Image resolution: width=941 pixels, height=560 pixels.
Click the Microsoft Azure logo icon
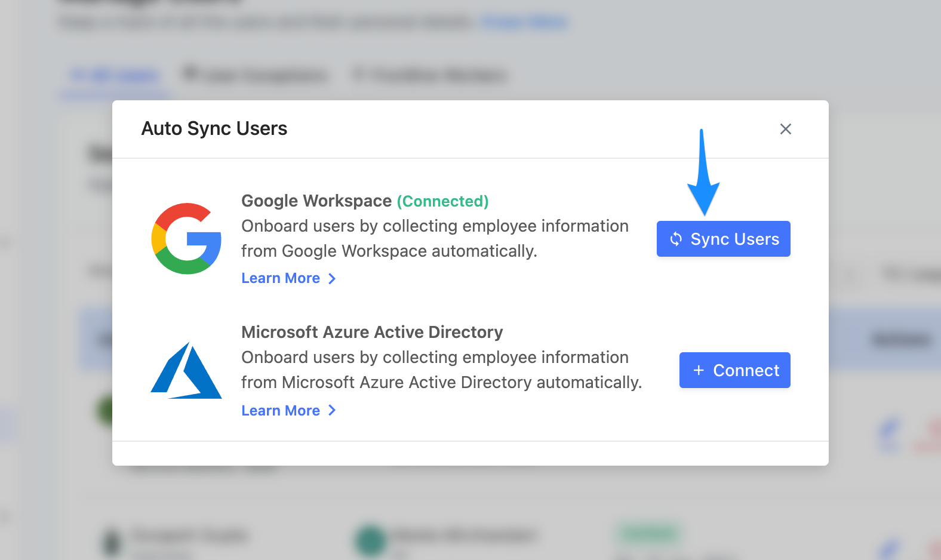[x=186, y=370]
